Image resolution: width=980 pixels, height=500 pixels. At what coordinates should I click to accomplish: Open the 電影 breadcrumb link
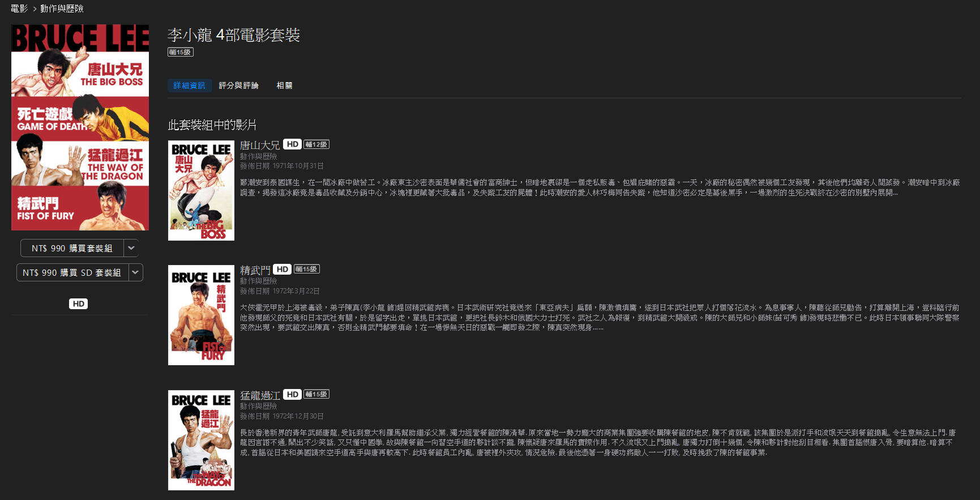point(19,8)
